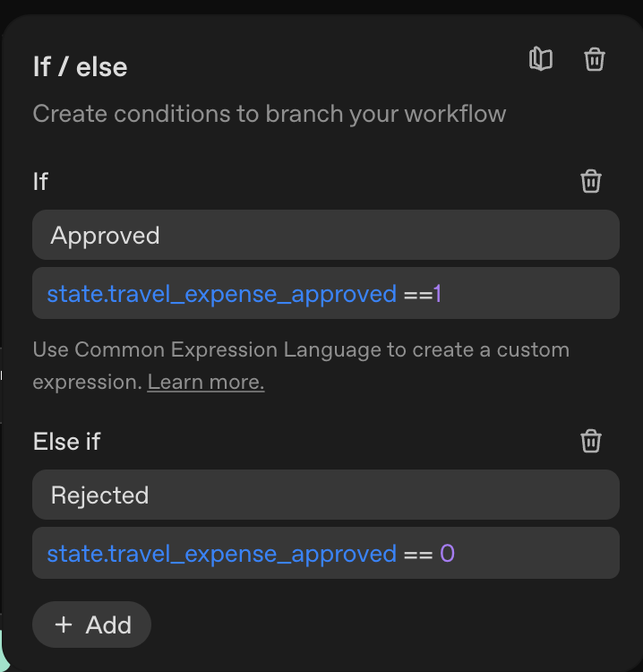Click the Create conditions to branch description text

pos(270,115)
